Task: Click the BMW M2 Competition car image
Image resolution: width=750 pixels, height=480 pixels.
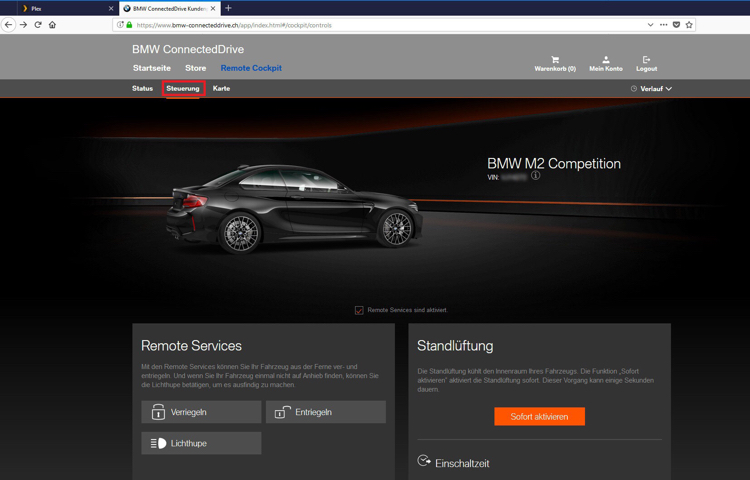Action: (294, 208)
